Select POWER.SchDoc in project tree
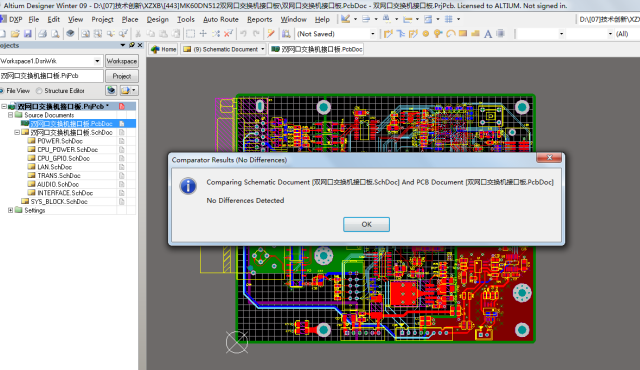The image size is (640, 370). (60, 141)
